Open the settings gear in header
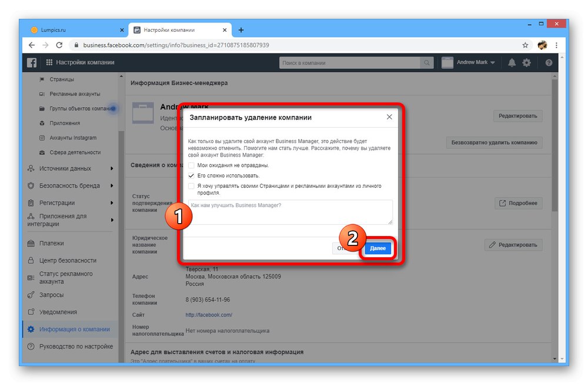The image size is (588, 385). click(526, 63)
